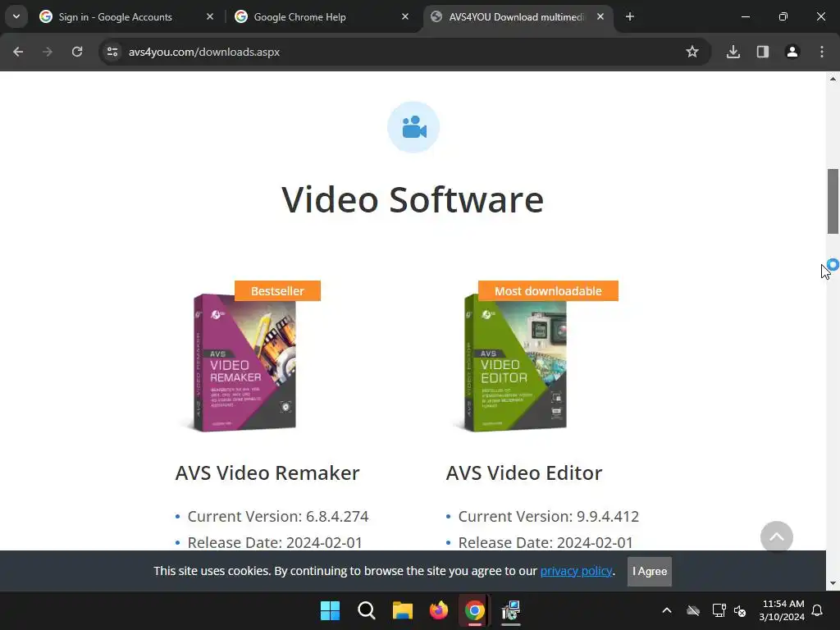
Task: Click the scrollbar up arrow
Action: tap(833, 79)
